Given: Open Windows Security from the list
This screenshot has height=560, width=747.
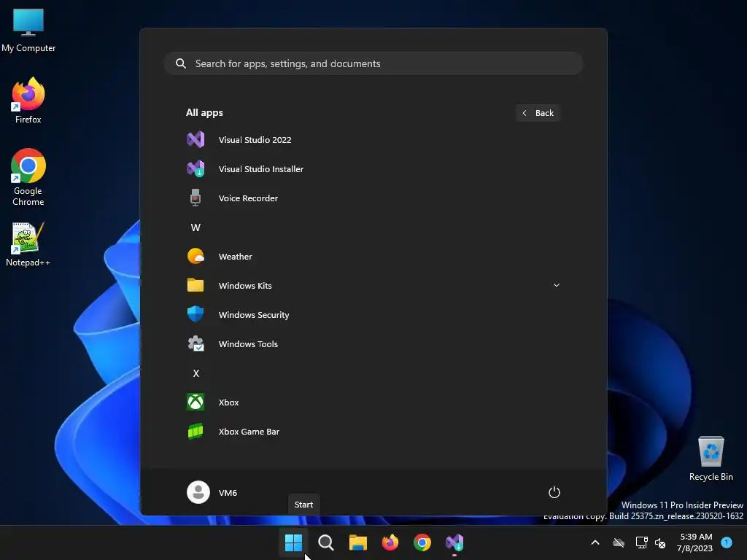Looking at the screenshot, I should pos(373,315).
